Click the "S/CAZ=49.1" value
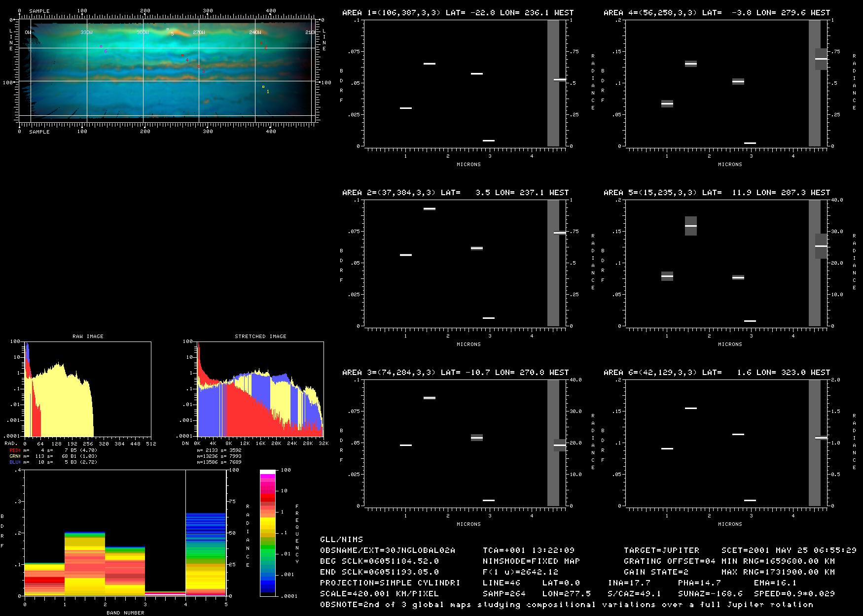Viewport: 863px width, 616px height. coord(634,594)
